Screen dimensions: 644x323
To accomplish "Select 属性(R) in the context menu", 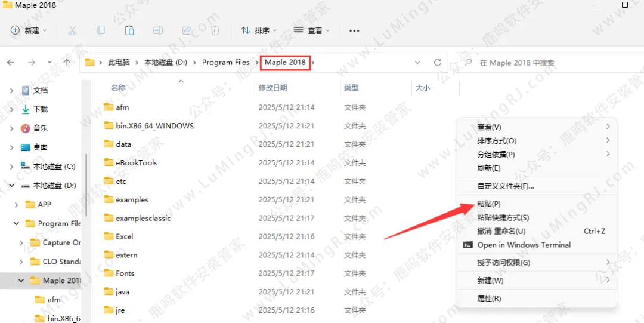I will (489, 298).
